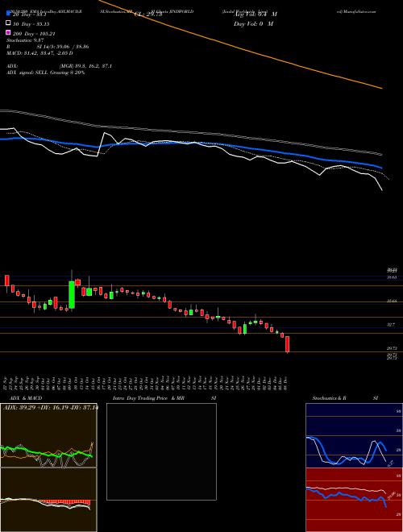The height and width of the screenshot is (532, 403).
Task: Click the 'ADX signal: SELL Growing @ 20%' text
Action: (x=45, y=73)
